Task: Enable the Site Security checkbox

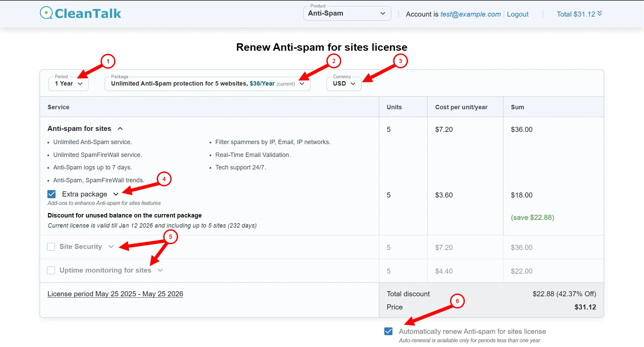Action: point(51,247)
